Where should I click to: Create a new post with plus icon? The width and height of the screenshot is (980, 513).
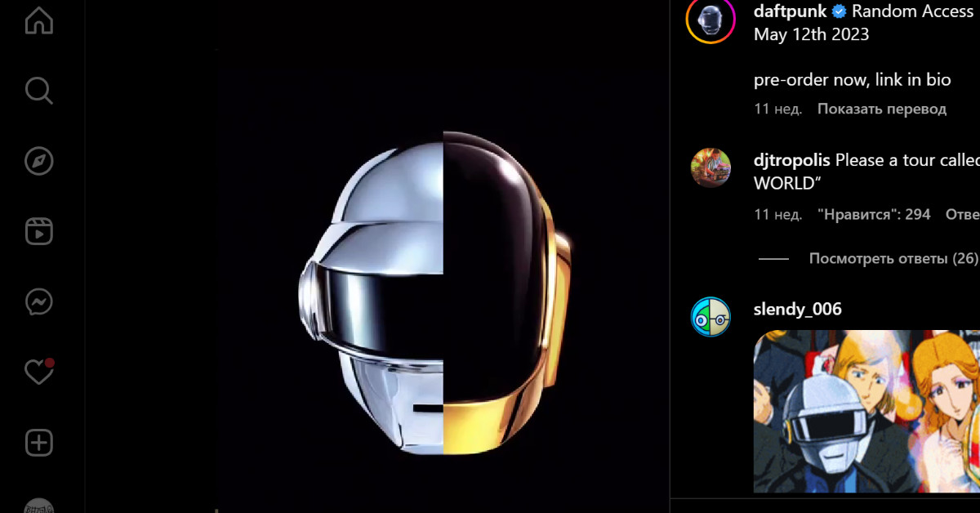click(x=38, y=444)
